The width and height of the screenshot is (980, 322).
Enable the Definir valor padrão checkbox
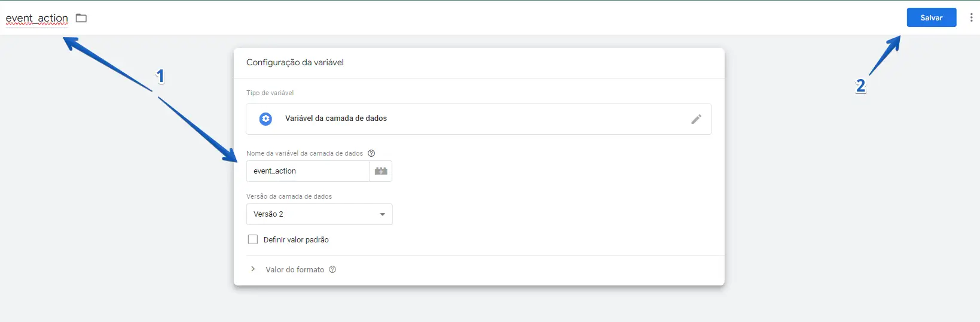tap(253, 239)
